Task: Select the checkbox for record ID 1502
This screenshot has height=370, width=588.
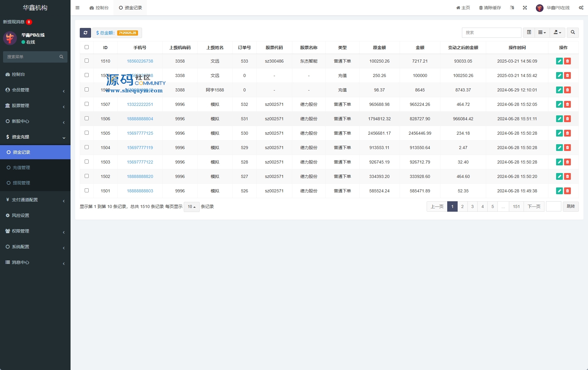Action: pyautogui.click(x=86, y=176)
